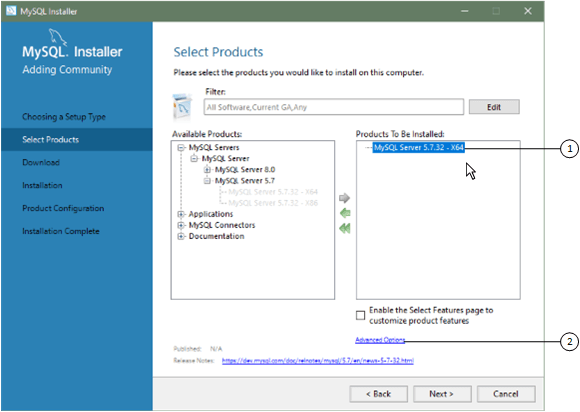Go to the Installation step
The height and width of the screenshot is (412, 580).
click(42, 185)
